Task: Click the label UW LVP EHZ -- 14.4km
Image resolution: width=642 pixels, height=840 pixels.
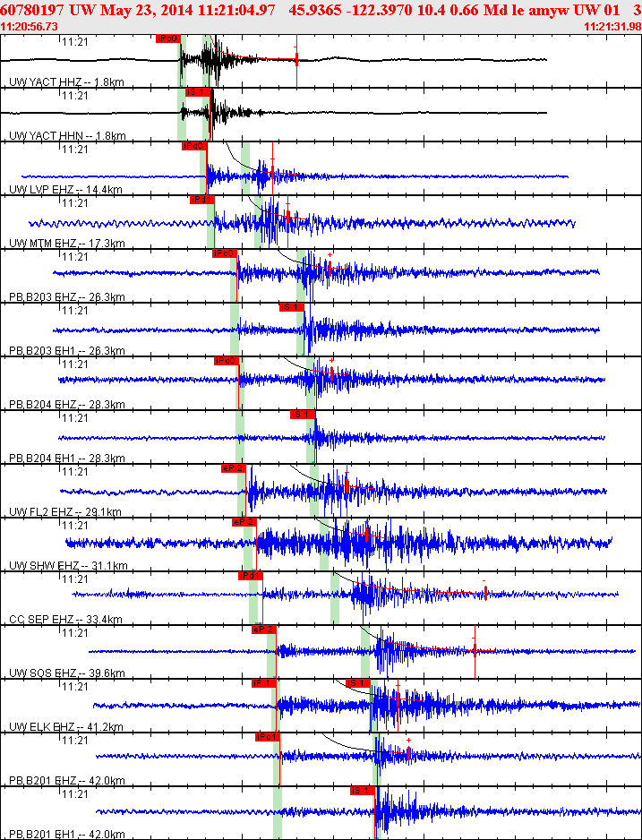Action: point(65,190)
